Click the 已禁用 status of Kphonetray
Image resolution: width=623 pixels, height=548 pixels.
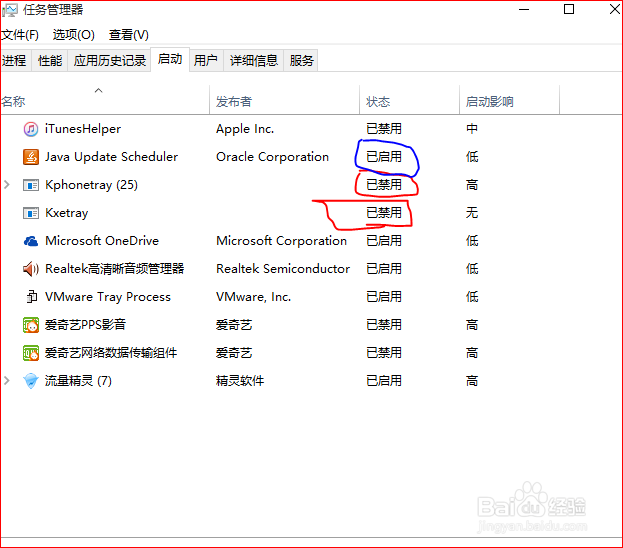pos(384,185)
